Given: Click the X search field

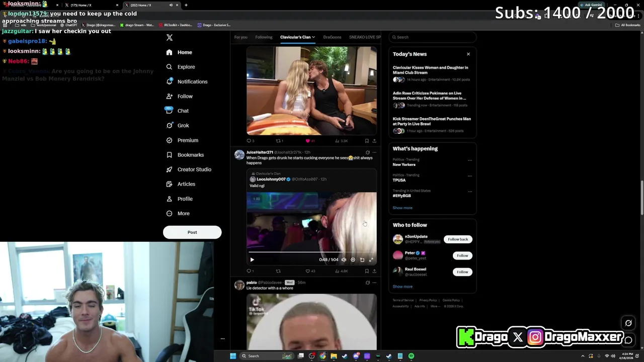Looking at the screenshot, I should click(x=433, y=37).
